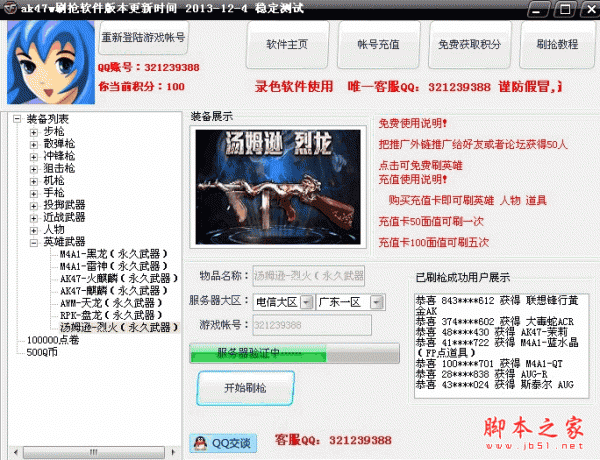Collapse the 英雄武器 category node
The width and height of the screenshot is (600, 460).
pos(34,243)
